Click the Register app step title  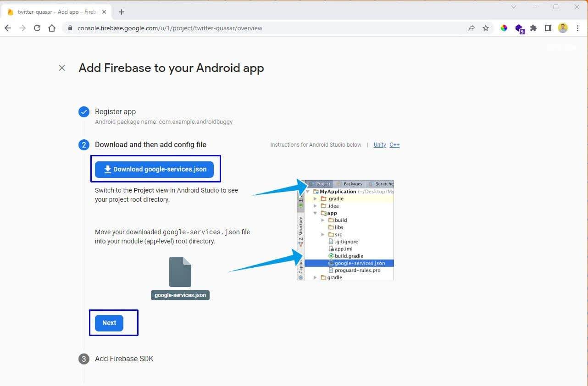click(116, 112)
